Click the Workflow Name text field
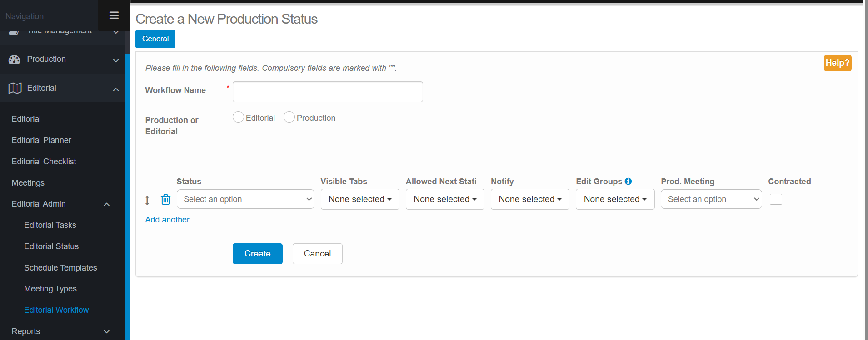Image resolution: width=868 pixels, height=340 pixels. pos(328,92)
